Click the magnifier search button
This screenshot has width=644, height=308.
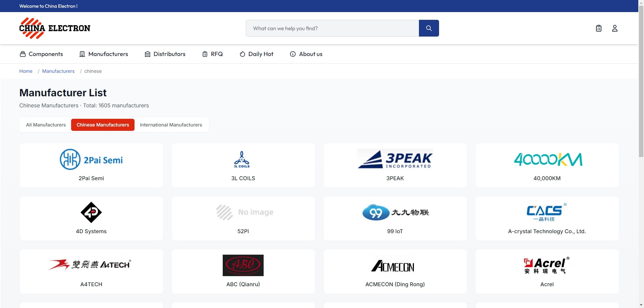coord(429,28)
